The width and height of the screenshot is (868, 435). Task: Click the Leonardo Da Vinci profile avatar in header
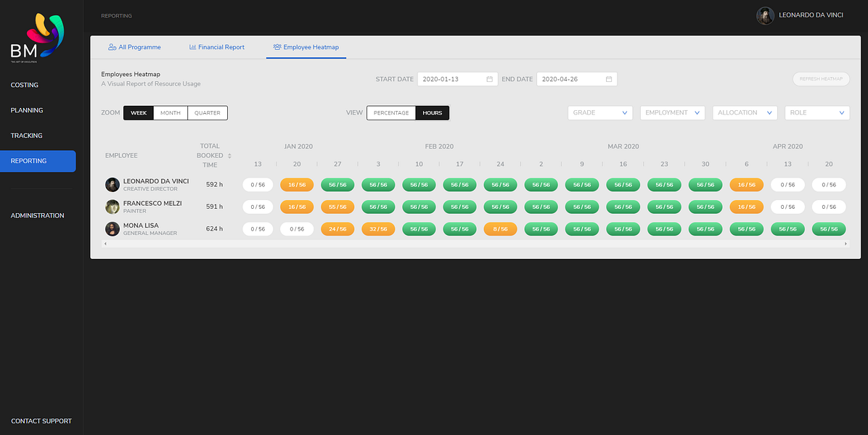click(x=765, y=15)
